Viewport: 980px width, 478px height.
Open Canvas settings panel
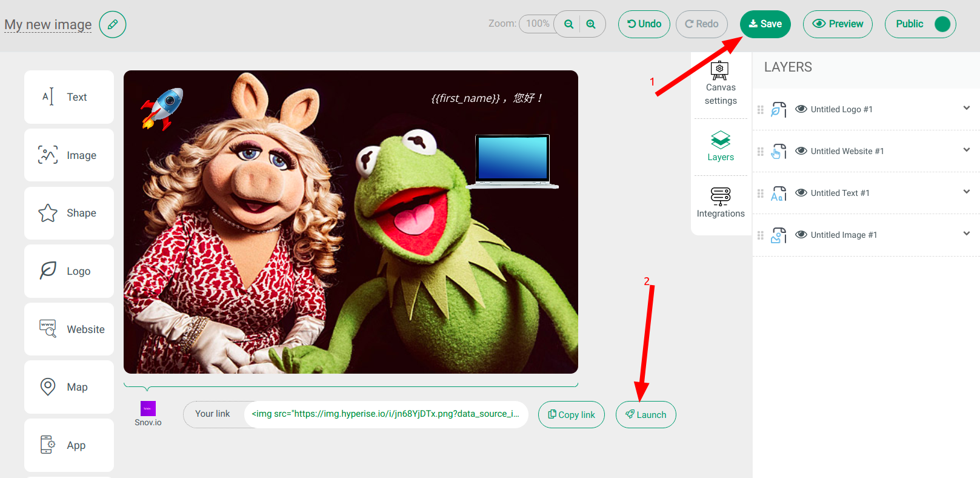click(x=721, y=84)
